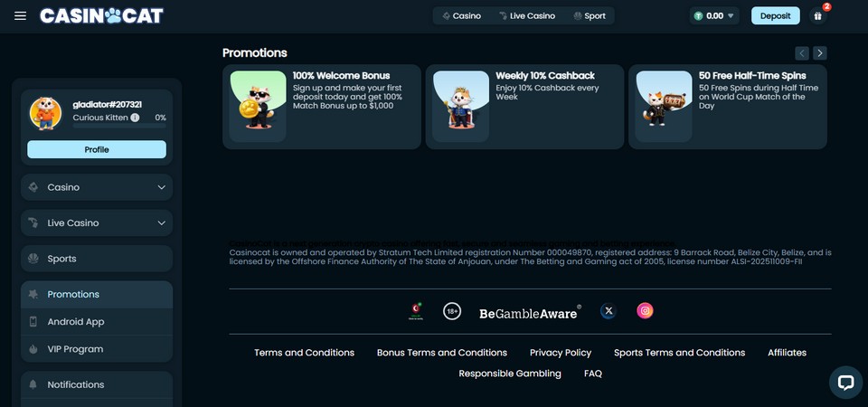Image resolution: width=868 pixels, height=407 pixels.
Task: Click the Tether currency coin icon
Action: coord(699,16)
